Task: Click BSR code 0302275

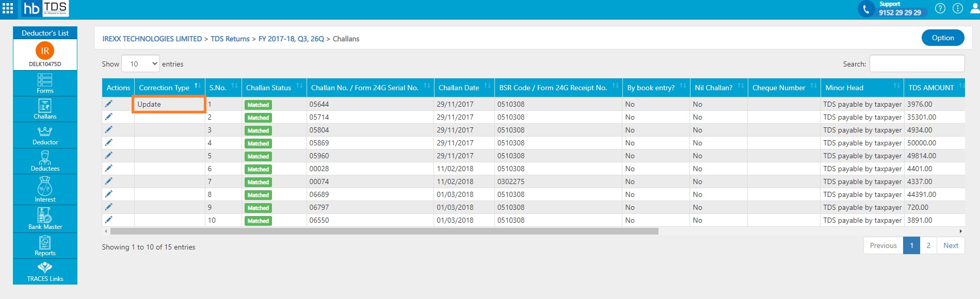Action: point(511,181)
